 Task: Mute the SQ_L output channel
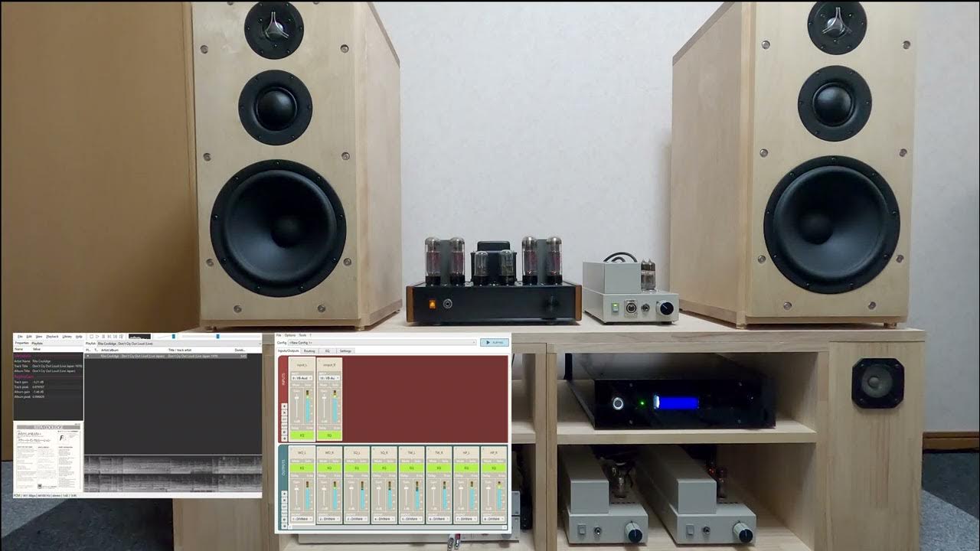point(351,461)
